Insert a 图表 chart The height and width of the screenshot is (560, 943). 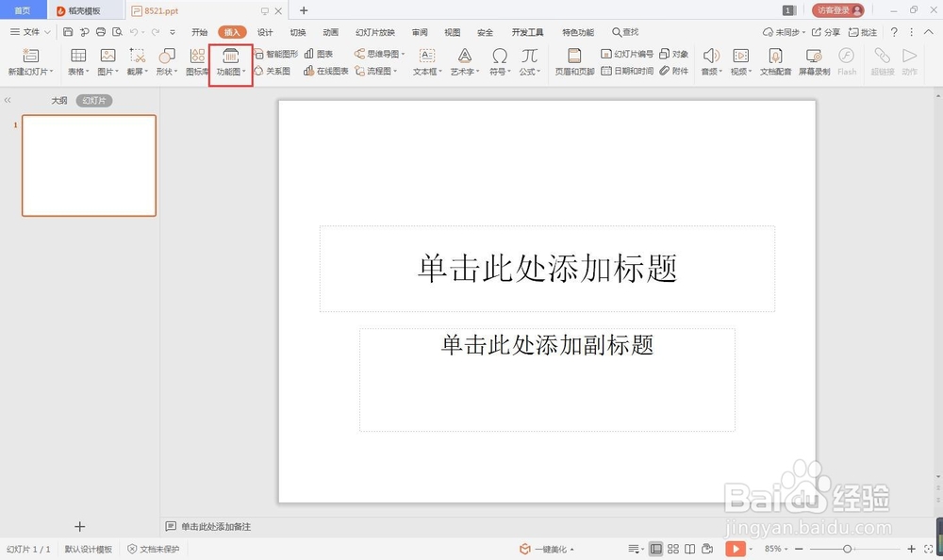pos(319,54)
